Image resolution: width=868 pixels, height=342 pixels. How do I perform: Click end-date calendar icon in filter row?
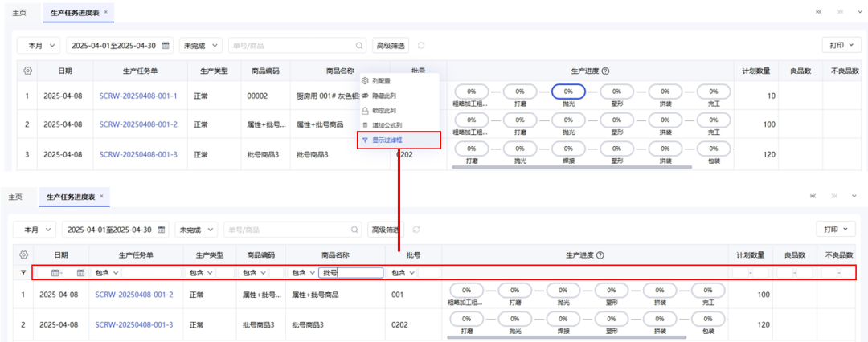click(81, 272)
